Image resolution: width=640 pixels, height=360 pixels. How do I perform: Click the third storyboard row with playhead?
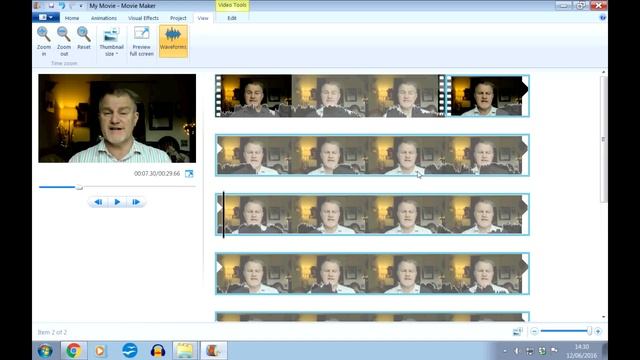coord(372,214)
